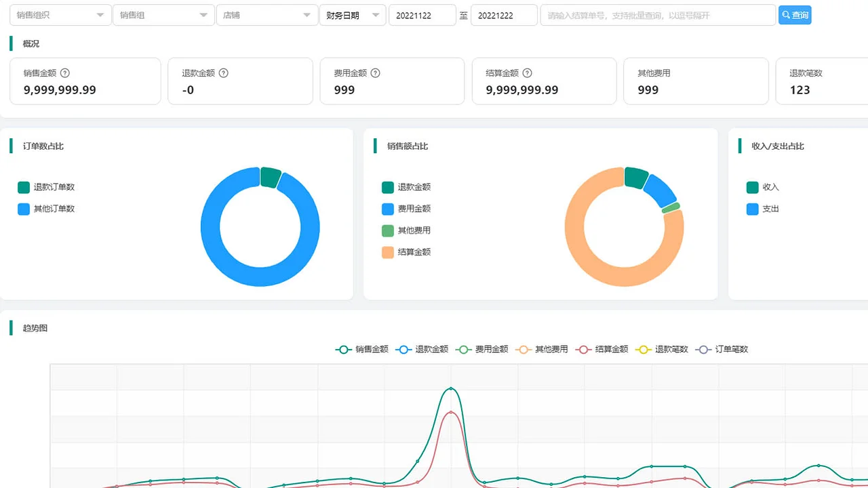Screen dimensions: 868x488
Task: Click help icon beside 费用金额
Action: click(x=376, y=73)
